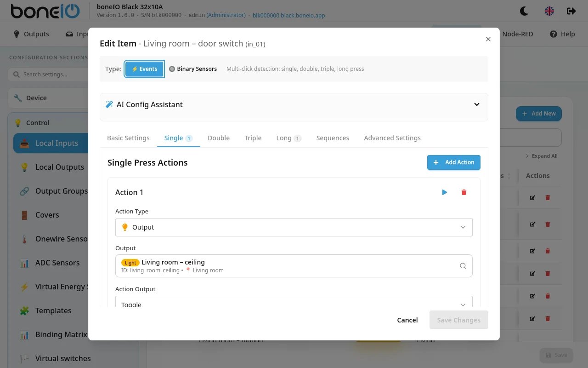Click the logout icon in header
This screenshot has width=588, height=368.
pyautogui.click(x=571, y=11)
